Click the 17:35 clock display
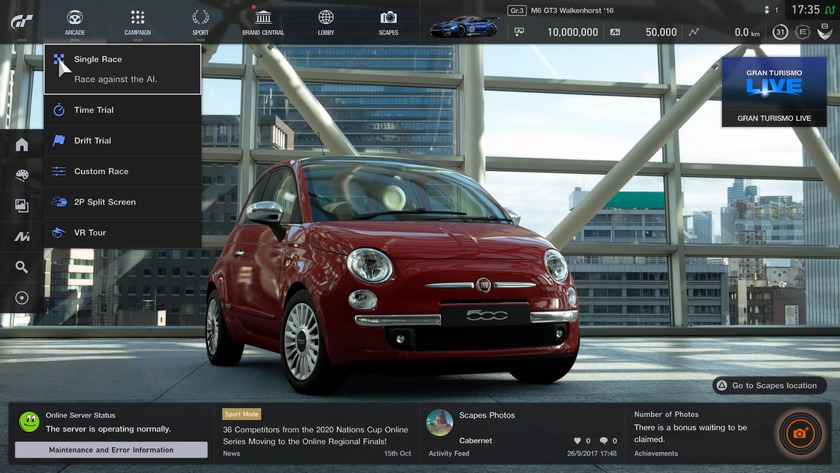840x473 pixels. pyautogui.click(x=805, y=10)
